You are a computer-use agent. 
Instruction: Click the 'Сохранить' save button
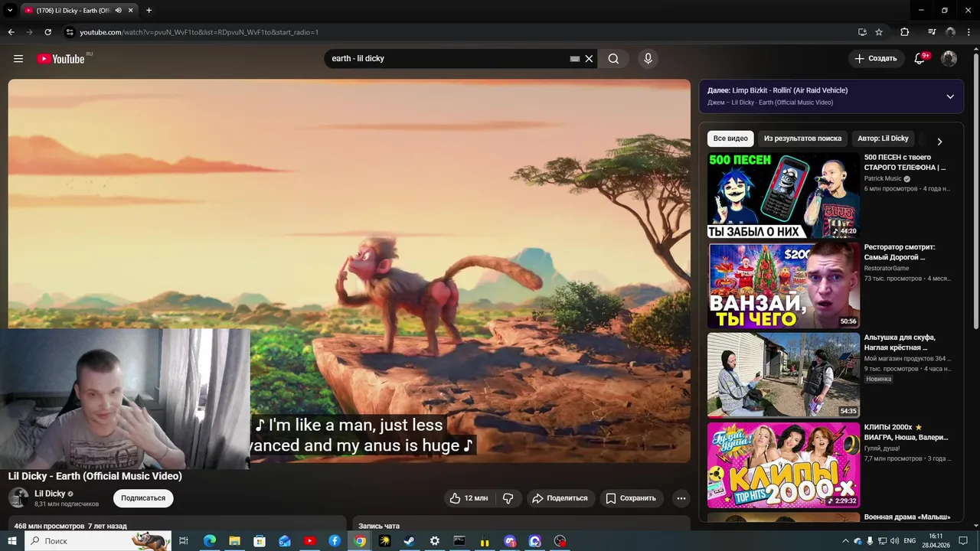tap(631, 498)
